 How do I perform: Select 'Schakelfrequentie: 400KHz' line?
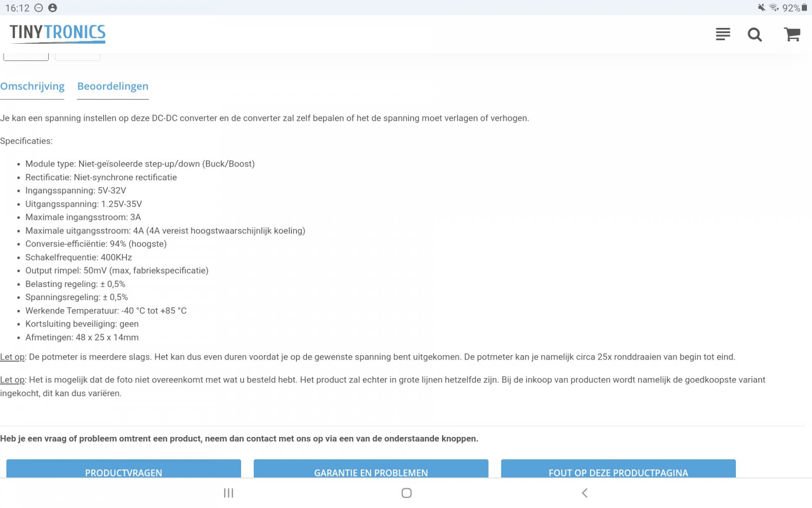tap(79, 257)
